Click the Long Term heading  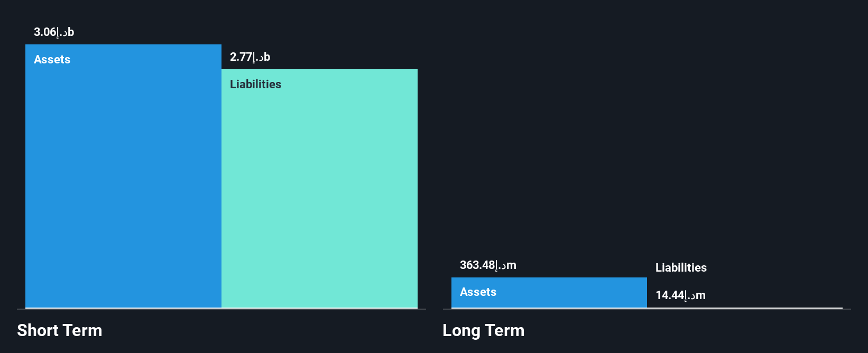[x=484, y=330]
